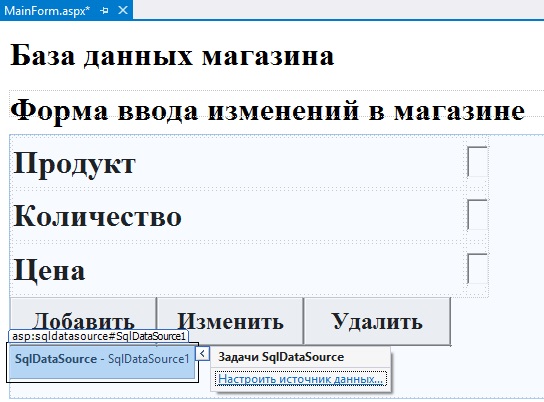The width and height of the screenshot is (544, 402).
Task: Open 'Настроить источник данных...' link
Action: pyautogui.click(x=300, y=379)
